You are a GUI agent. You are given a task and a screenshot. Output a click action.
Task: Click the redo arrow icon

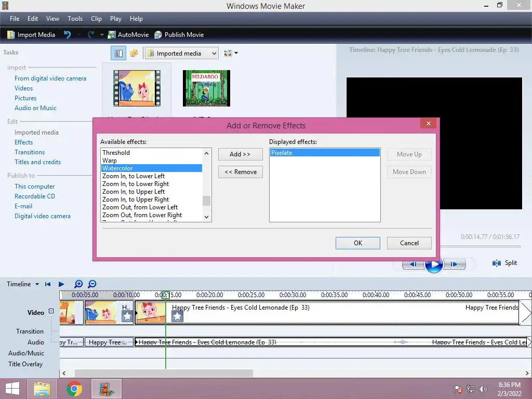[91, 35]
